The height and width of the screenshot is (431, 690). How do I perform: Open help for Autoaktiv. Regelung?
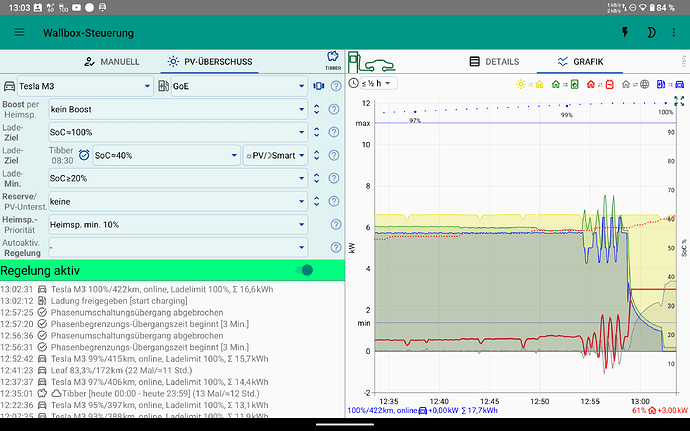(x=336, y=247)
